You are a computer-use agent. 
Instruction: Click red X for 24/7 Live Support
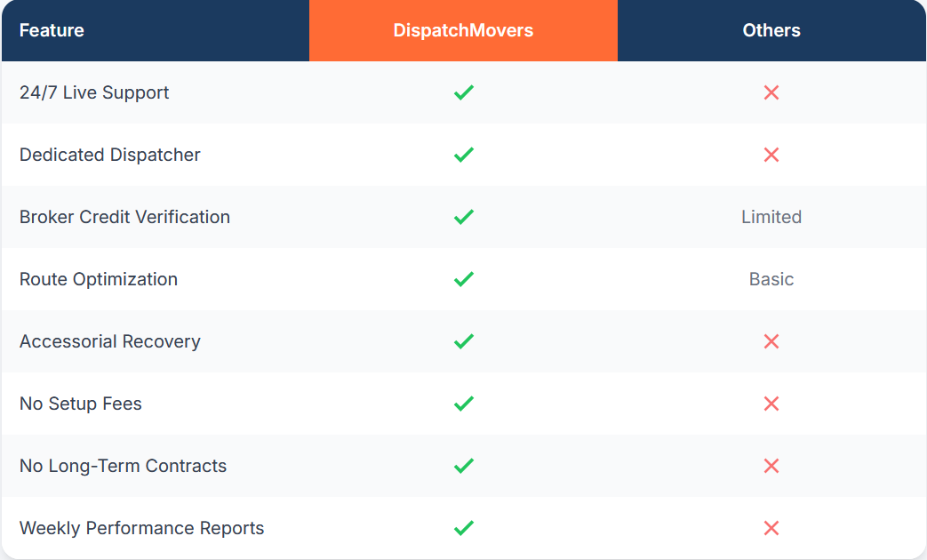[771, 92]
